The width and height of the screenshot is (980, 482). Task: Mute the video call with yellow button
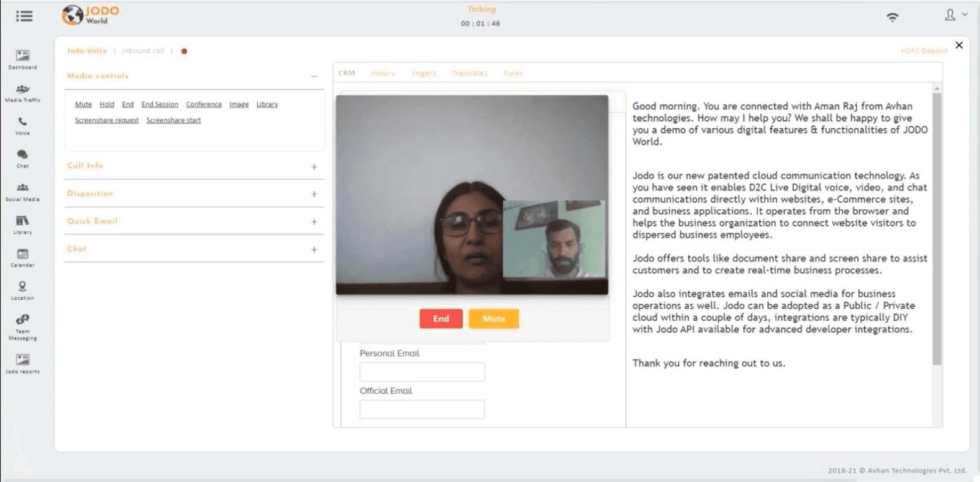pos(494,319)
